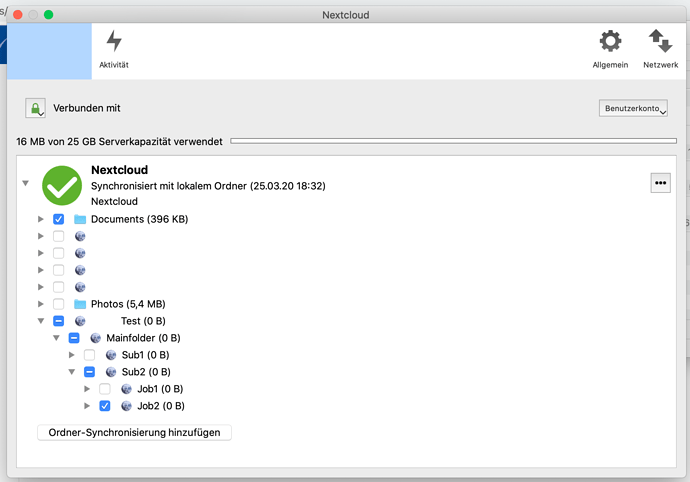Select the highlighted account tab

coord(49,51)
